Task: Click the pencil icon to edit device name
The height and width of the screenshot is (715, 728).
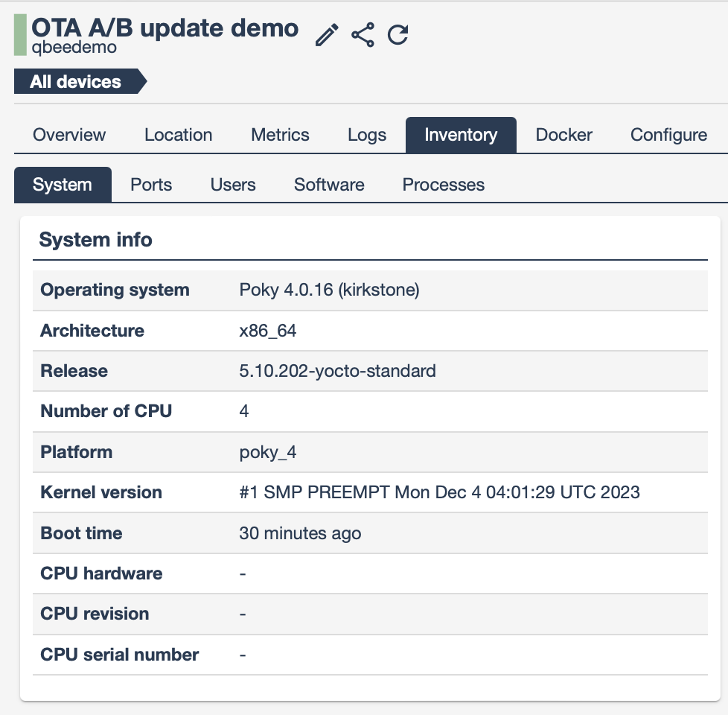Action: (327, 35)
